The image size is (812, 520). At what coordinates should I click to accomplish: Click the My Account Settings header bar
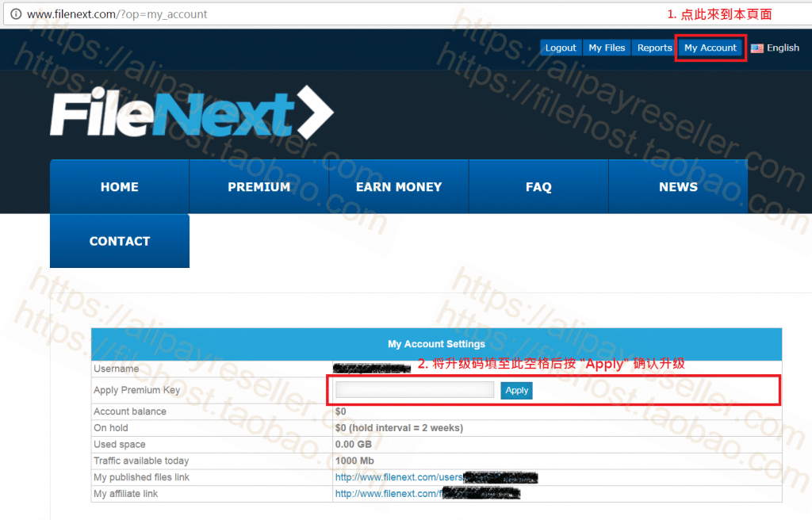click(436, 344)
